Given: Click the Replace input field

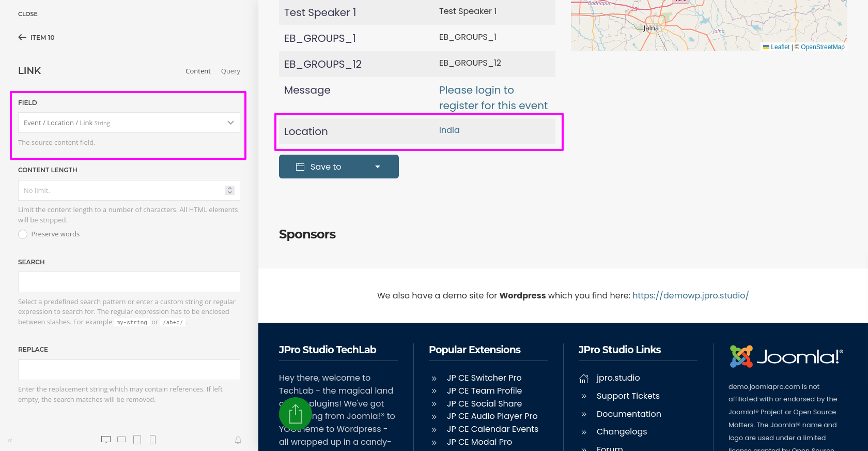Looking at the screenshot, I should (x=129, y=370).
